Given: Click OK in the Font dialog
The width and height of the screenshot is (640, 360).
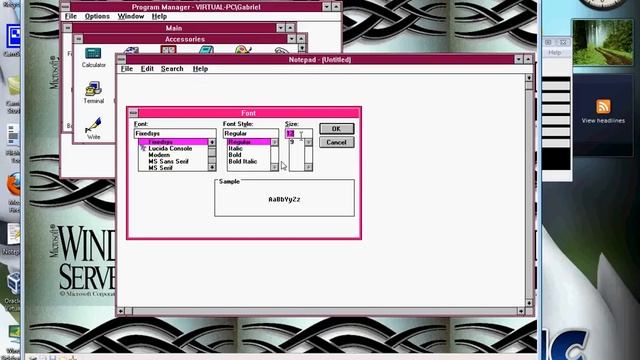Looking at the screenshot, I should pos(336,129).
